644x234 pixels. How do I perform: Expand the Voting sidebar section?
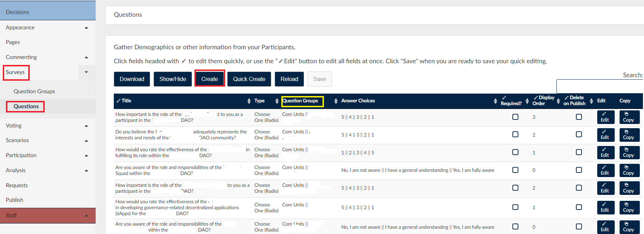[86, 126]
